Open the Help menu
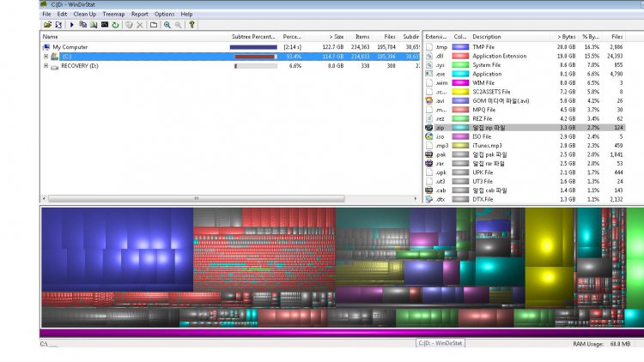 186,14
